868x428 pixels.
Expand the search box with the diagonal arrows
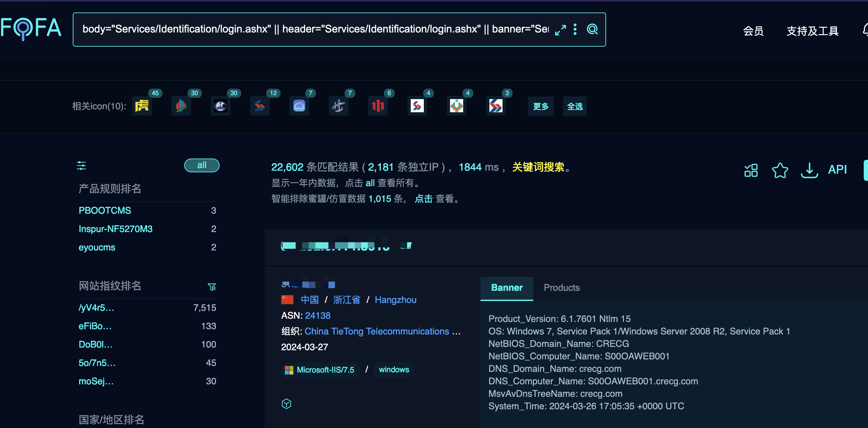(x=560, y=30)
